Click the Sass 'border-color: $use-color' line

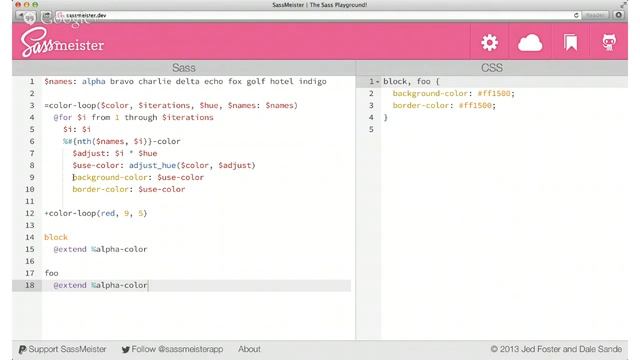(129, 189)
